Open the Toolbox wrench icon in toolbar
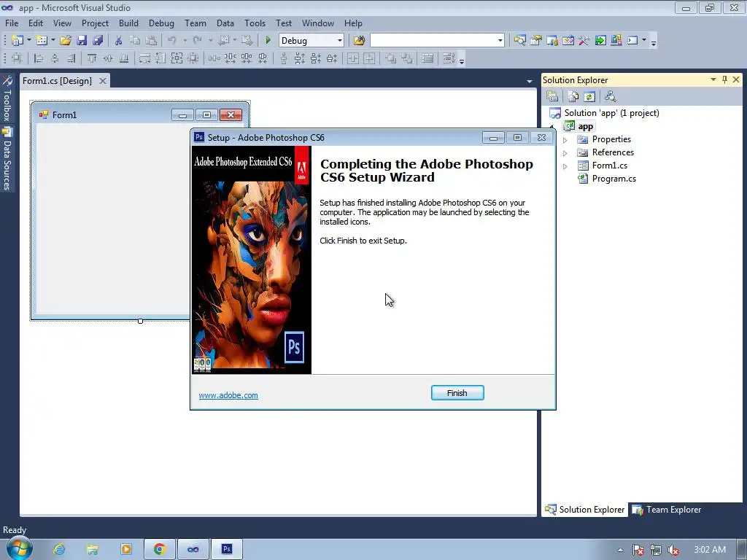 tap(584, 41)
